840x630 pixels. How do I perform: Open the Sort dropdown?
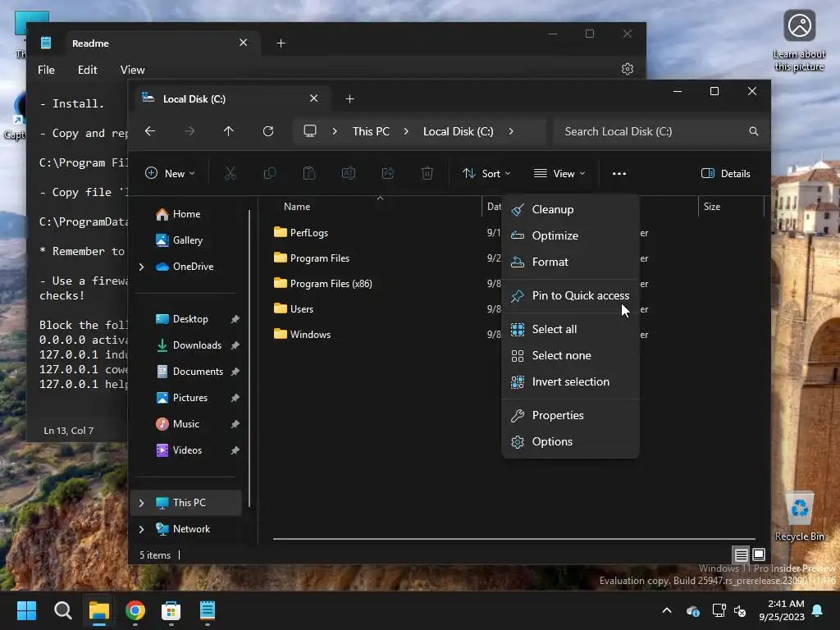(x=486, y=174)
